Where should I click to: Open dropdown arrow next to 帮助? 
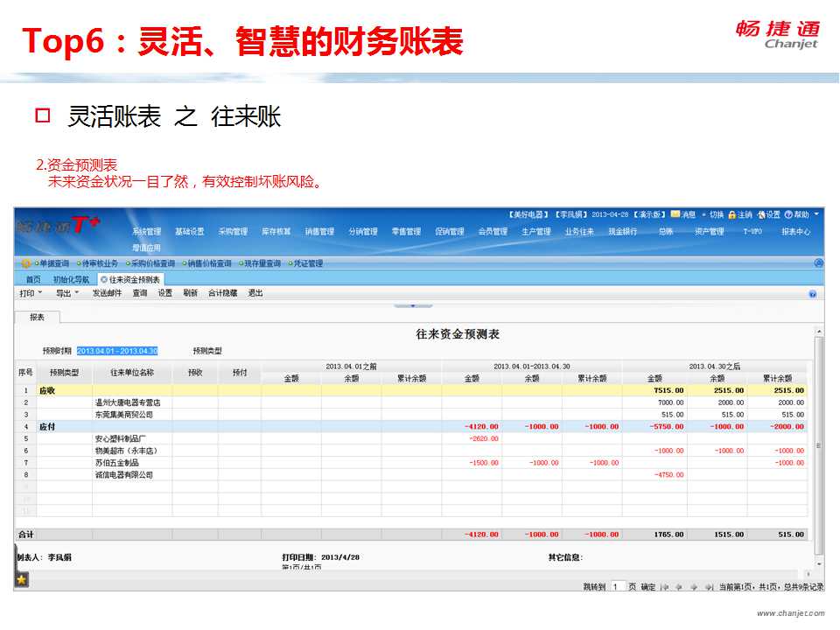tap(816, 214)
